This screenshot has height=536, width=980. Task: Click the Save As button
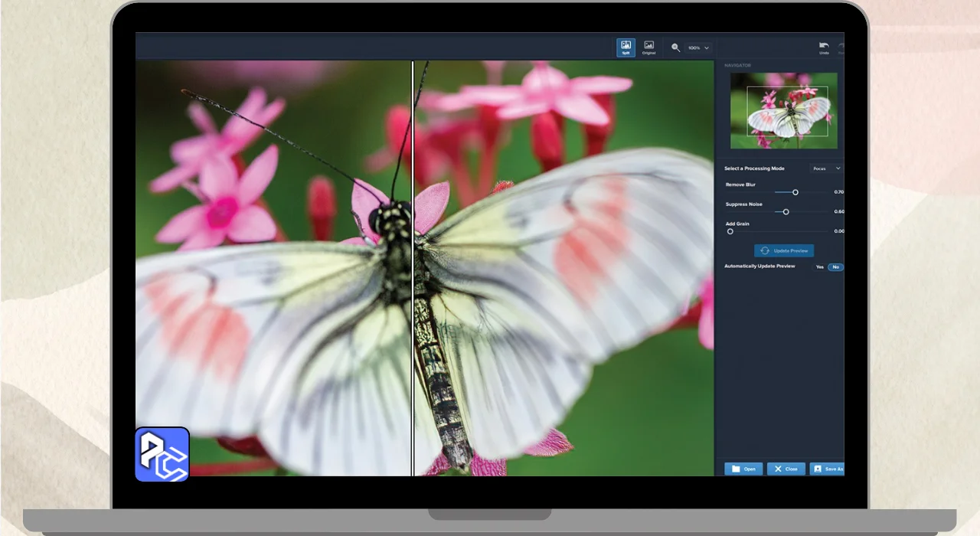click(x=828, y=469)
